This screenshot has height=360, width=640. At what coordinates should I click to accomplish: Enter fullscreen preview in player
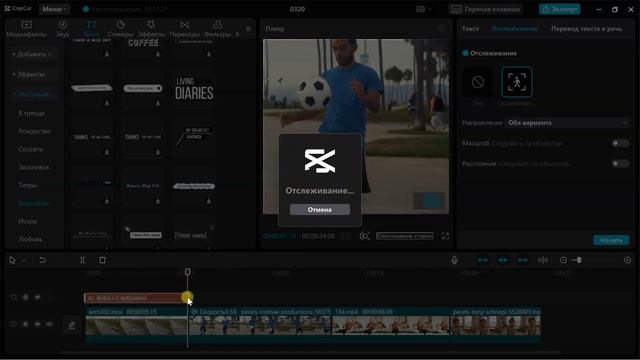[x=445, y=236]
